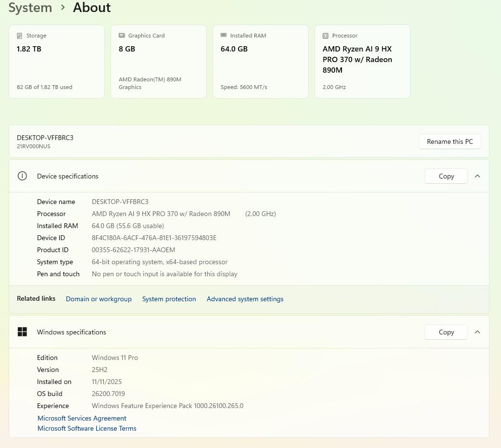Viewport: 501px width, 448px height.
Task: Open the Microsoft Services Agreement link
Action: pos(82,418)
